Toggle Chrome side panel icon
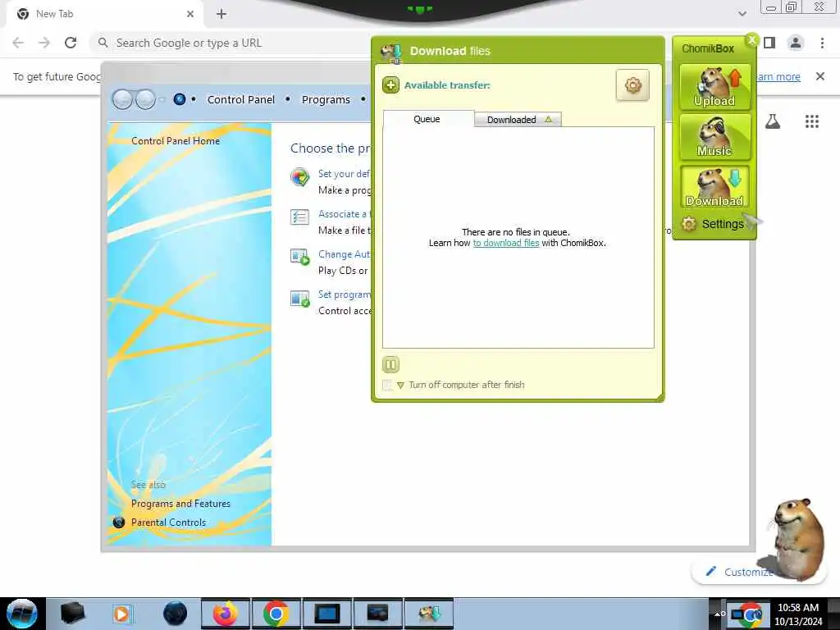 click(769, 43)
